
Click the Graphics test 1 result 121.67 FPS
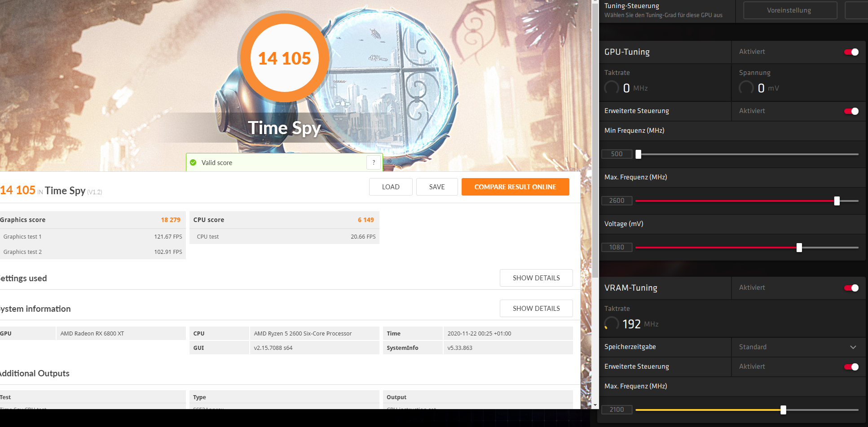(x=168, y=237)
